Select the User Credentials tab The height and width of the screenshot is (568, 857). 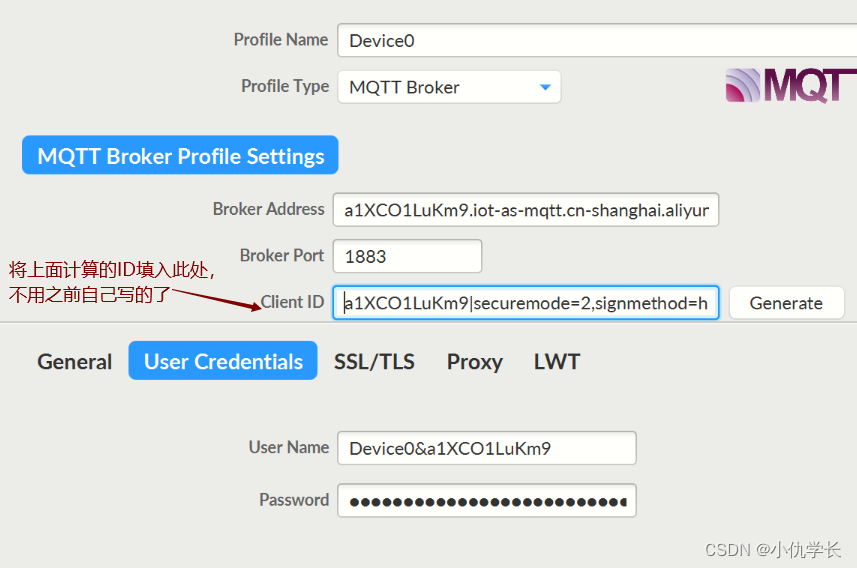click(223, 361)
